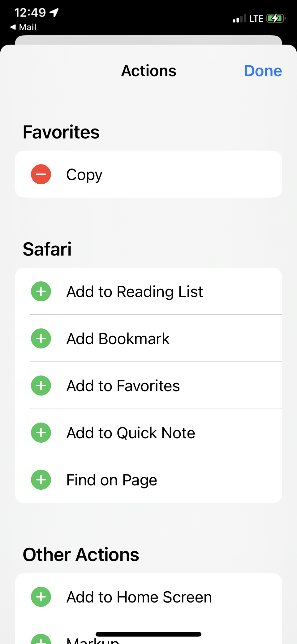Tap the Add to Home Screen label
This screenshot has width=297, height=644.
pos(139,597)
